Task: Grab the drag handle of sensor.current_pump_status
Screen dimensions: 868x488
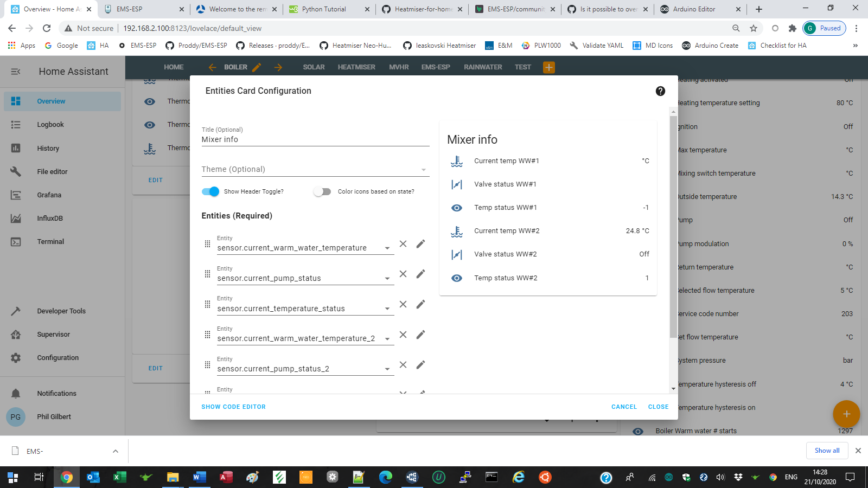Action: tap(207, 274)
